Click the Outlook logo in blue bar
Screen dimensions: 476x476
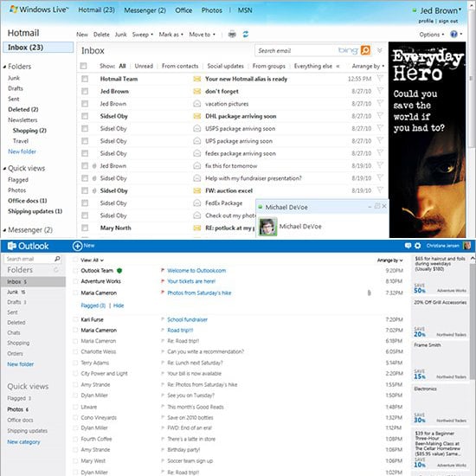28,246
